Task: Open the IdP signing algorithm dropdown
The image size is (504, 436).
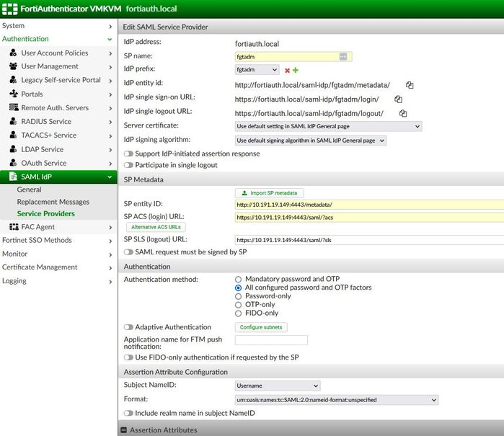Action: (x=311, y=141)
